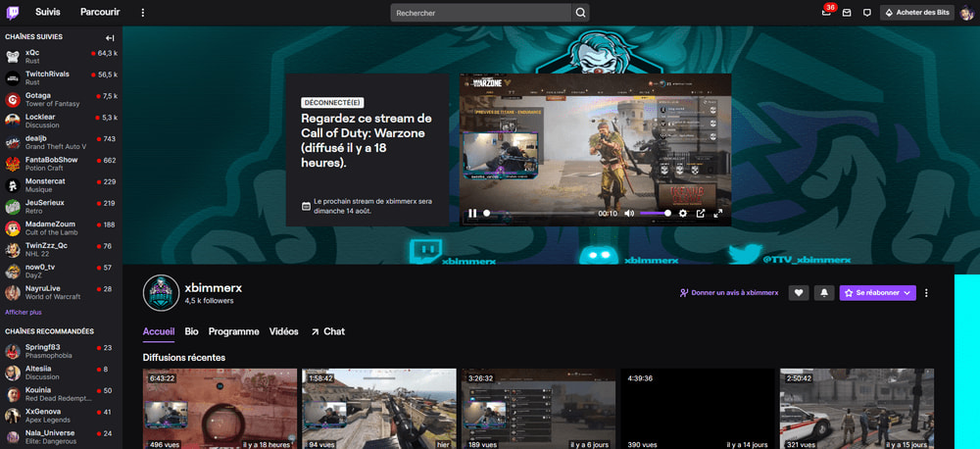The image size is (980, 449).
Task: Mute the video player volume
Action: pos(629,214)
